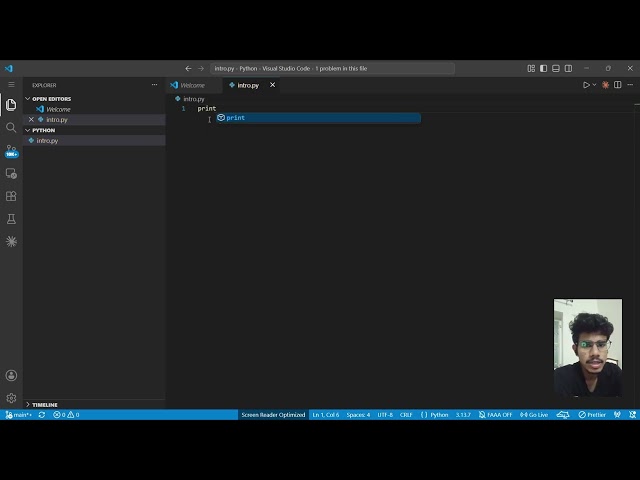Accept the print autocomplete suggestion
640x480 pixels.
[318, 118]
